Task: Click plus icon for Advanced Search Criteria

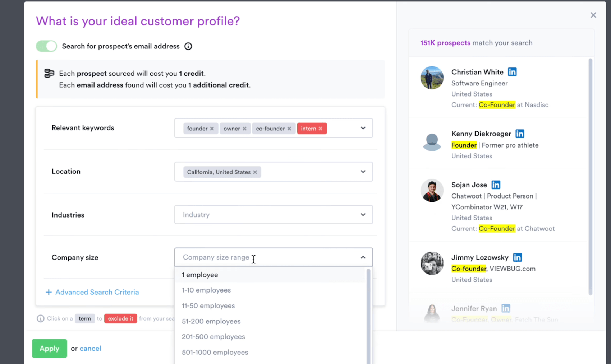Action: click(x=49, y=292)
